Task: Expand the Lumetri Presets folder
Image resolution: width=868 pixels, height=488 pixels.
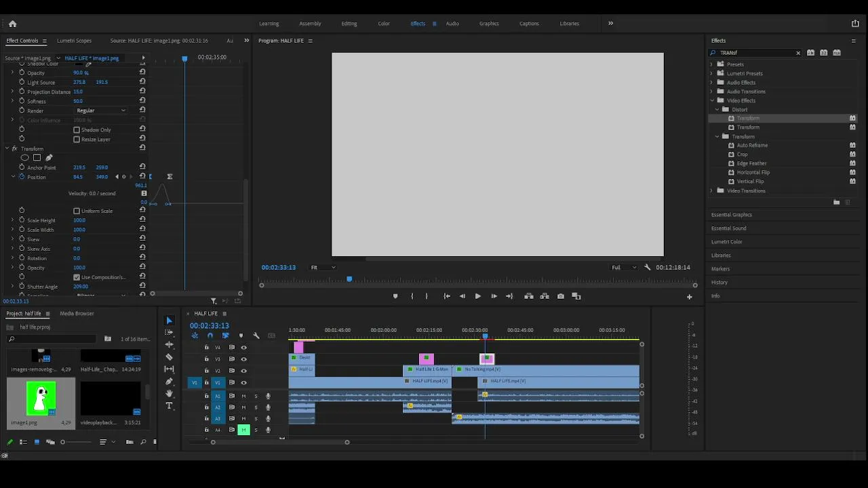Action: click(711, 73)
